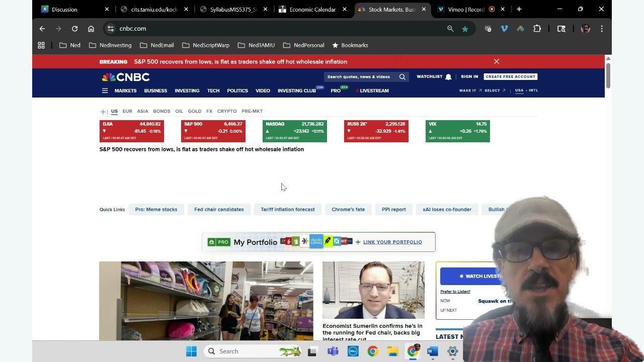Reload the CNBC page
This screenshot has width=644, height=362.
coord(74,29)
